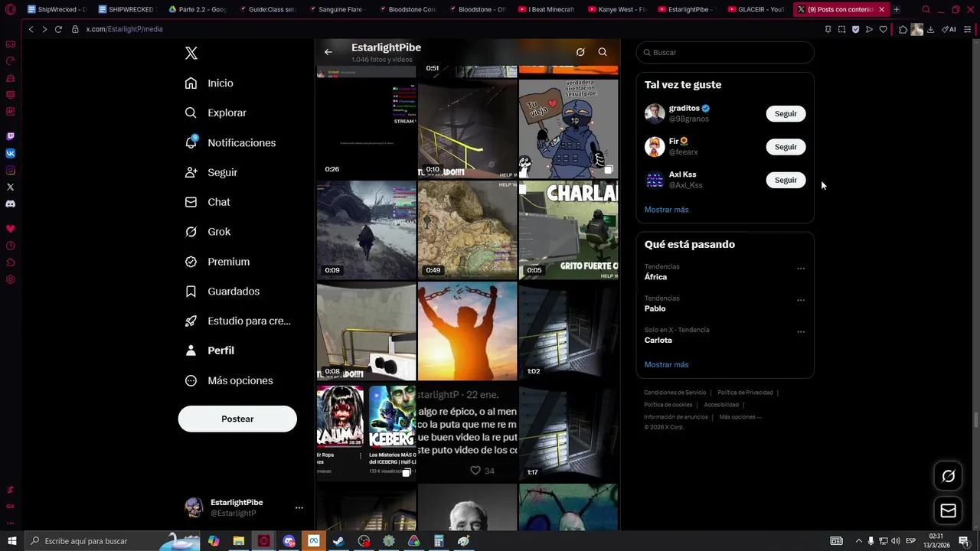Open the Política de cookies link

point(668,405)
